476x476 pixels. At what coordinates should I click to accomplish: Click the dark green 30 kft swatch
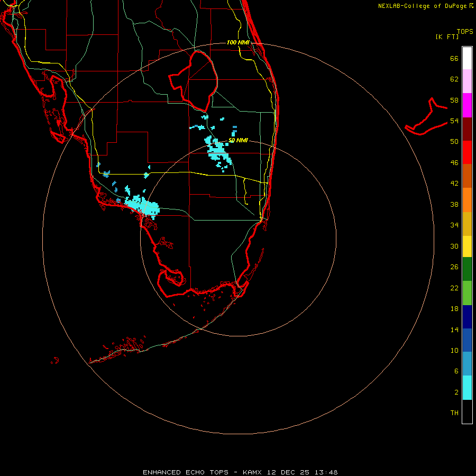click(x=467, y=269)
